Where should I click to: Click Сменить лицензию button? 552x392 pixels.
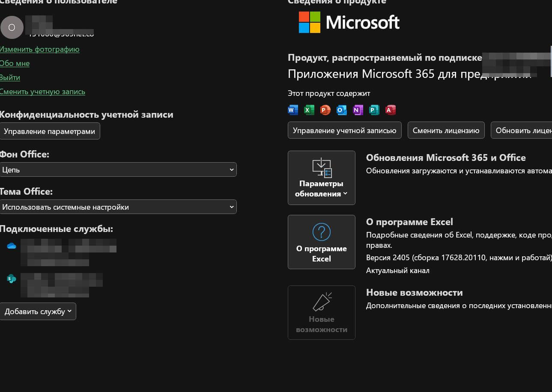coord(446,130)
